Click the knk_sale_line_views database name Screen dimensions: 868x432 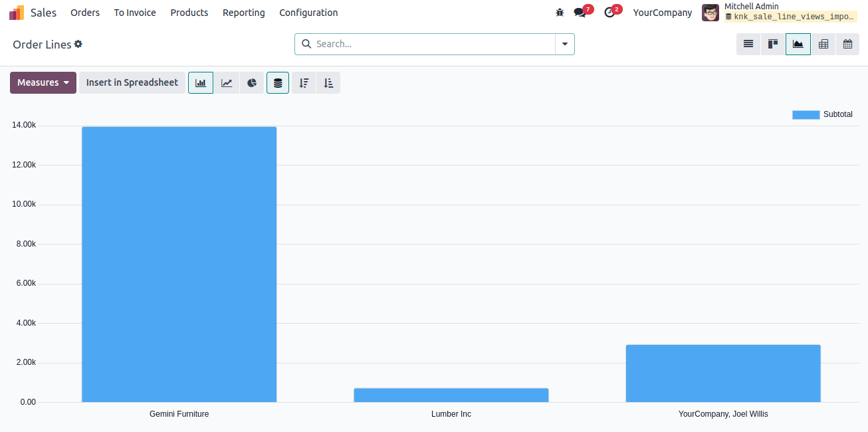791,17
